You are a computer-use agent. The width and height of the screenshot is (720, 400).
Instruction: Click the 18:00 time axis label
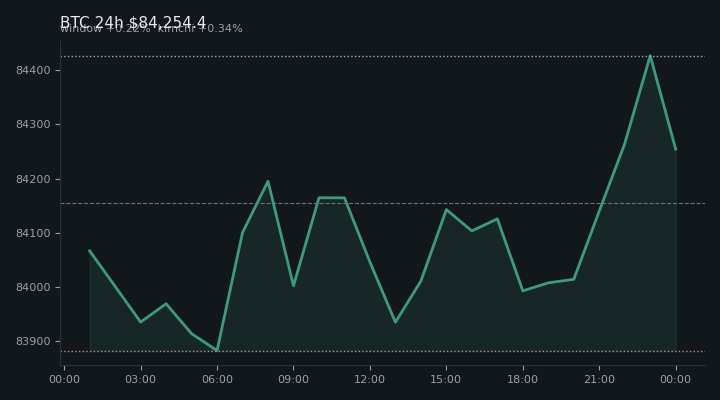[523, 379]
